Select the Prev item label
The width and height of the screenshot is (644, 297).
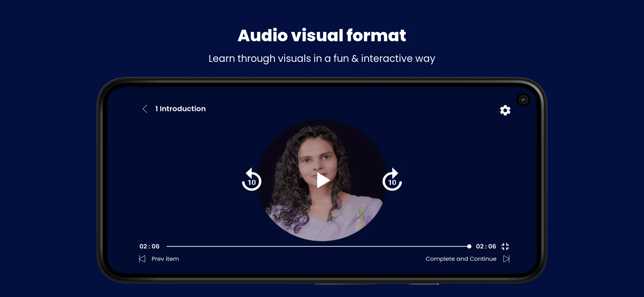165,259
